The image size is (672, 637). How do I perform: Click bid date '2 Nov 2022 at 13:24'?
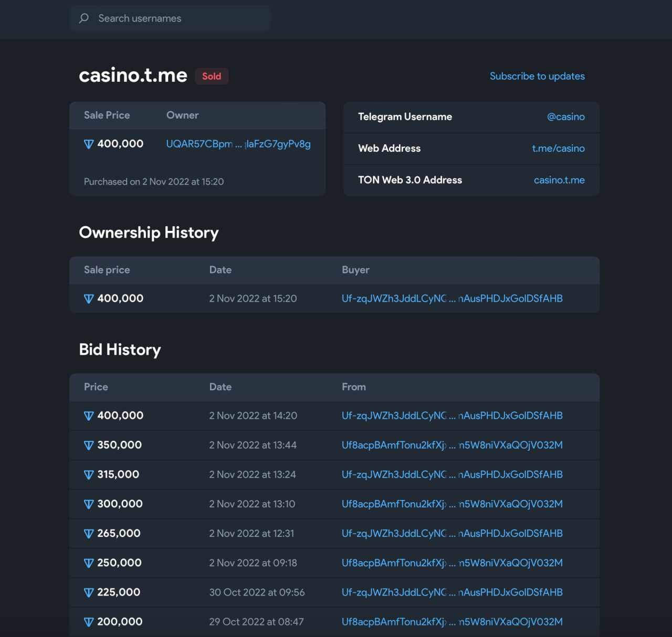click(253, 474)
